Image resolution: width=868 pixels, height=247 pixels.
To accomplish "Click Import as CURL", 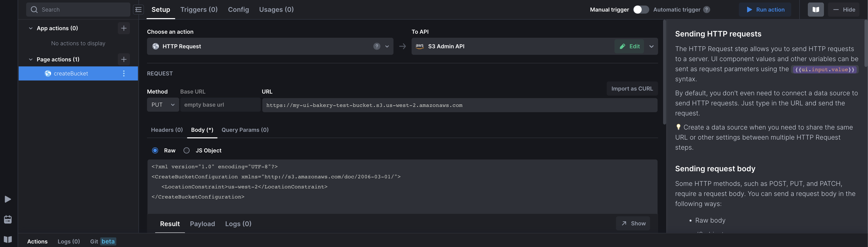I will click(x=632, y=89).
